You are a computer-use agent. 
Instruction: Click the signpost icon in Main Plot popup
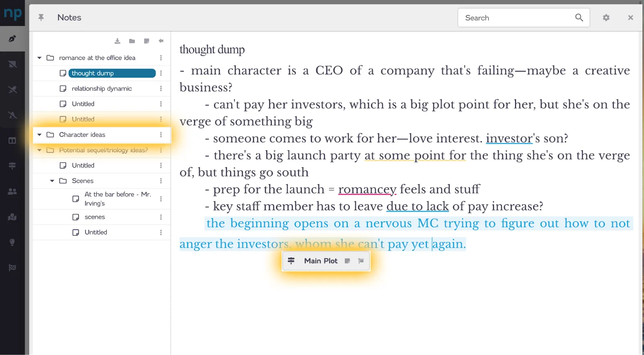291,261
